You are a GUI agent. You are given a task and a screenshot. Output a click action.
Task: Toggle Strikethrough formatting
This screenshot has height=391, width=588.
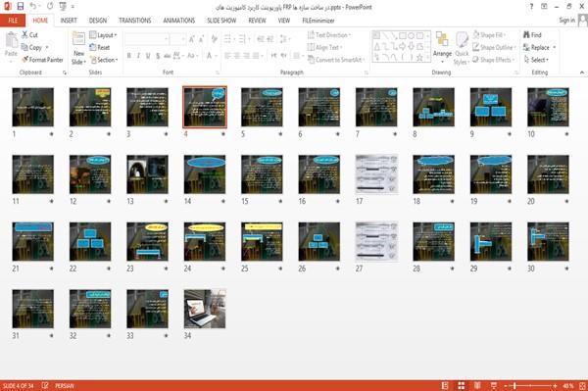click(x=168, y=56)
